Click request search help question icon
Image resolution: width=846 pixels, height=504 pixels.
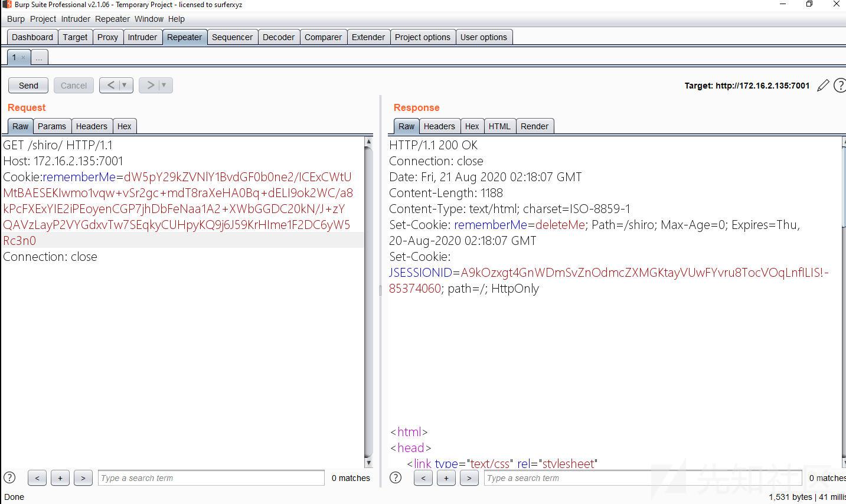tap(9, 477)
